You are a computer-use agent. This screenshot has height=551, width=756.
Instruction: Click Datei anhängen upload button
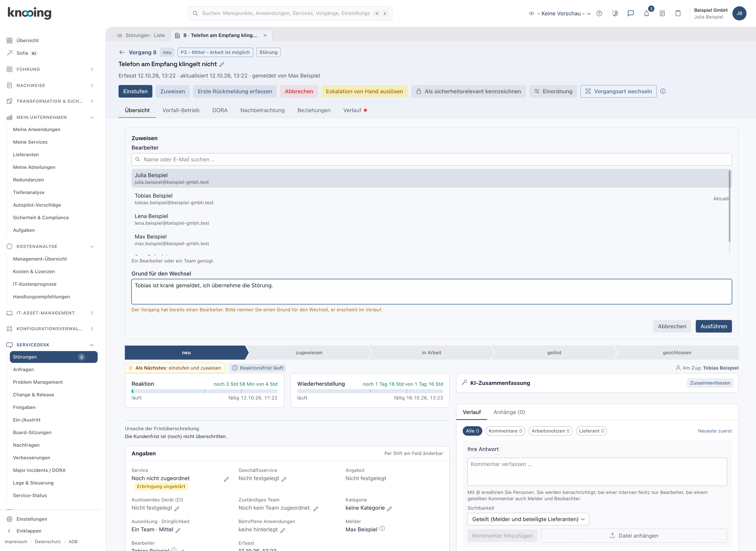pyautogui.click(x=634, y=536)
